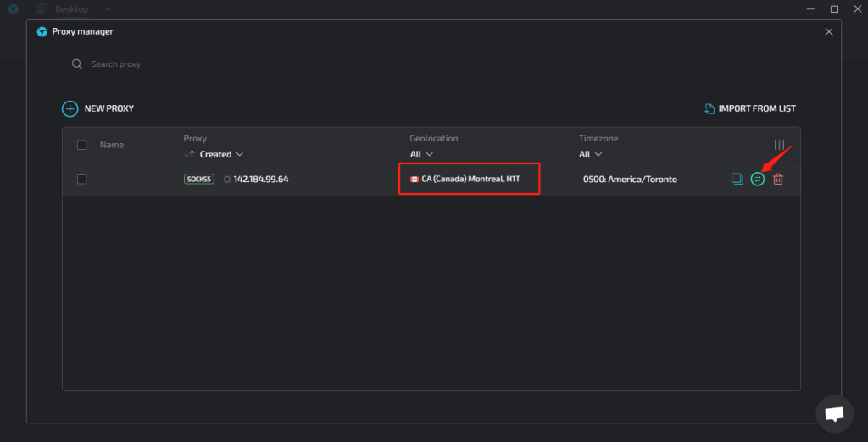Delete the proxy with the trash icon
Viewport: 868px width, 442px height.
point(778,179)
